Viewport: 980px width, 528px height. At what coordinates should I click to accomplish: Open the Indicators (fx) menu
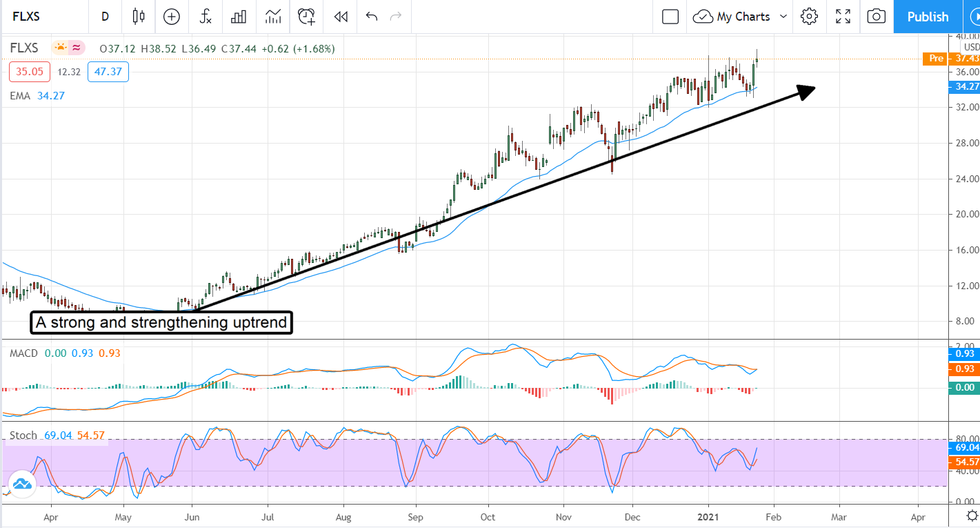pos(205,17)
